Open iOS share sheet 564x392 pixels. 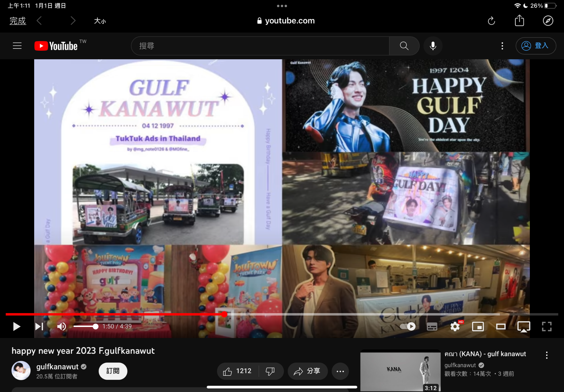click(519, 21)
